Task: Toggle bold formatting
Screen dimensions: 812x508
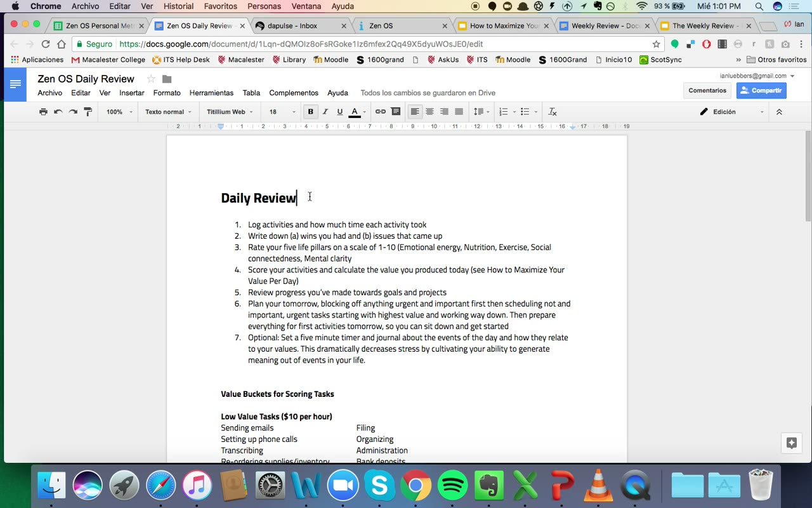Action: point(310,112)
